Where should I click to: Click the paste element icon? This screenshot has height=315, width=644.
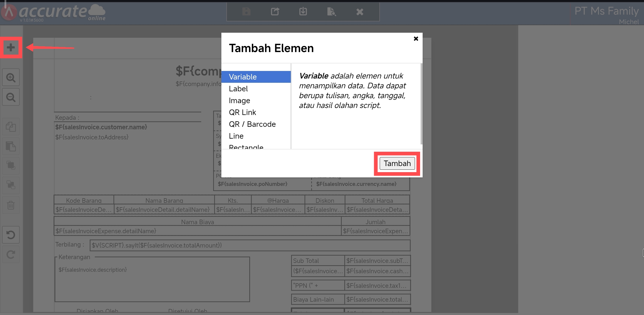pyautogui.click(x=11, y=146)
